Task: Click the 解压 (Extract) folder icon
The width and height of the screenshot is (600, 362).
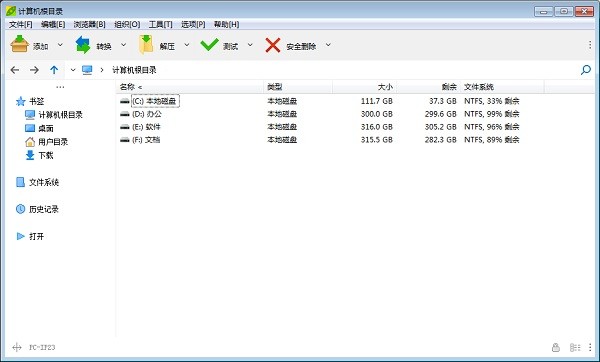Action: pyautogui.click(x=146, y=44)
